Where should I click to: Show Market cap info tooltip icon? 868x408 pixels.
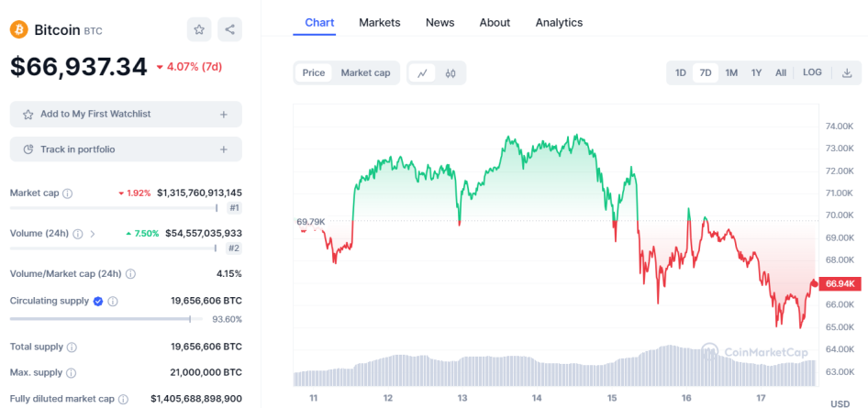click(68, 193)
